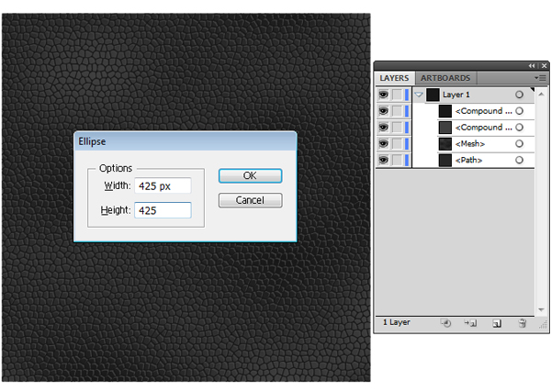The height and width of the screenshot is (392, 551).
Task: Click the <Path> thumbnail
Action: tap(445, 160)
